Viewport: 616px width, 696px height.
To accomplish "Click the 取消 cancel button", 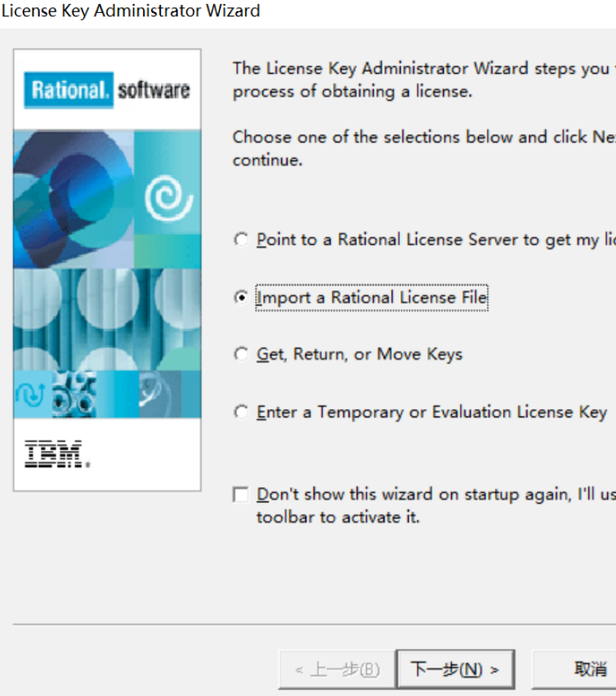I will (x=575, y=669).
